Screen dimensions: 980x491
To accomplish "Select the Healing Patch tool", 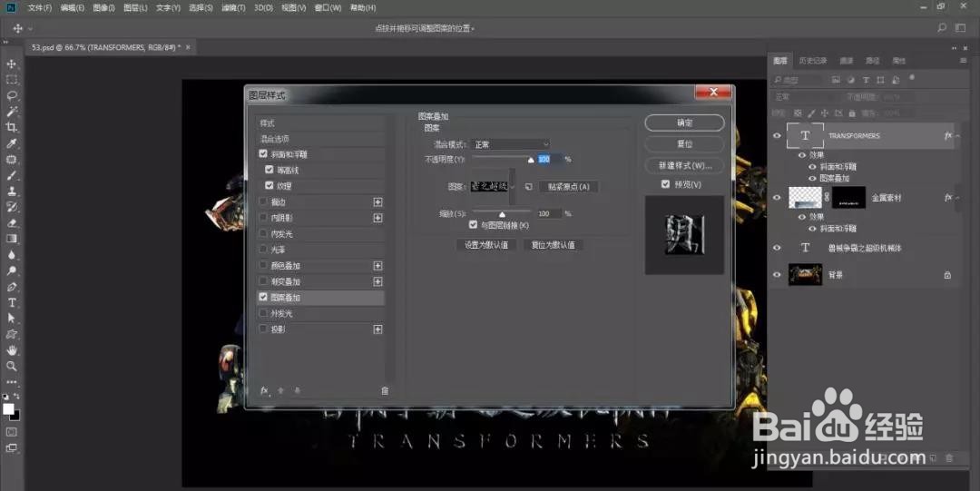I will pos(11,160).
